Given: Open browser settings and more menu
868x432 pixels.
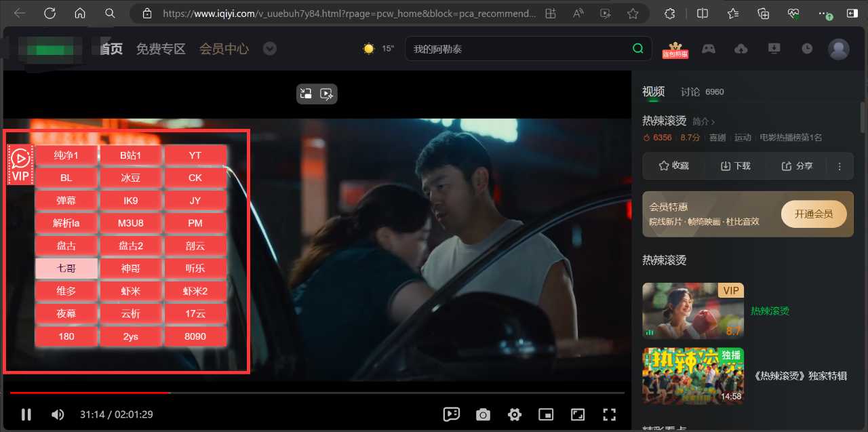Looking at the screenshot, I should point(825,13).
